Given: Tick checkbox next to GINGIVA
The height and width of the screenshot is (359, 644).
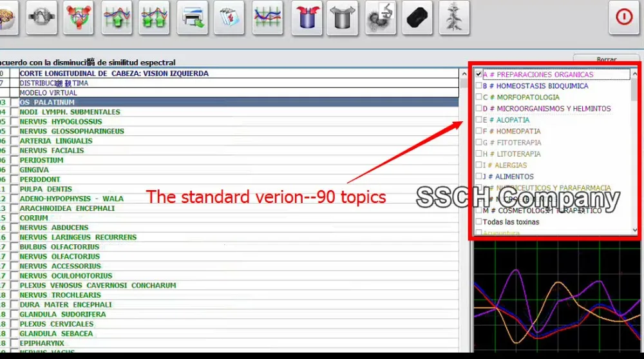Looking at the screenshot, I should pyautogui.click(x=14, y=170).
